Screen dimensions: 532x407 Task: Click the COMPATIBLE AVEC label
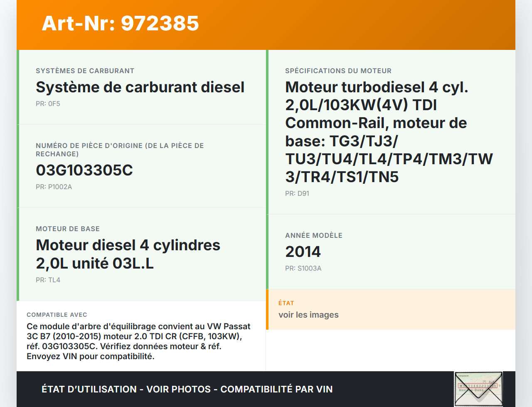57,315
